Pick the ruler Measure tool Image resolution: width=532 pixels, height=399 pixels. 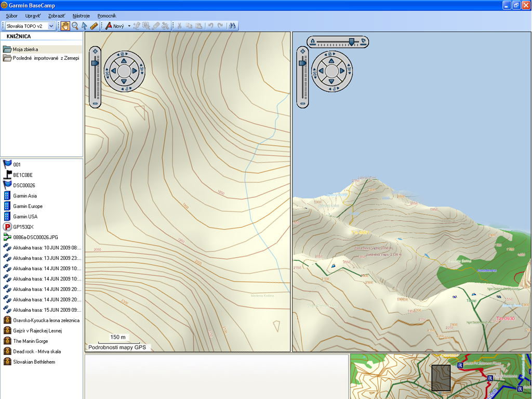point(94,26)
